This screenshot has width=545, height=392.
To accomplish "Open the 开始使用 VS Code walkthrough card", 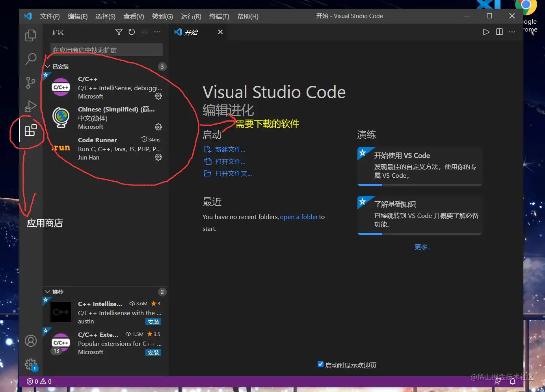I will pyautogui.click(x=420, y=166).
